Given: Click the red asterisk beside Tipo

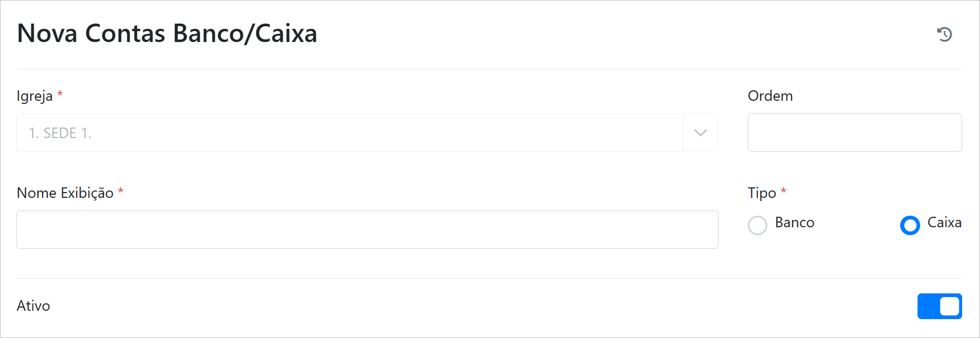Looking at the screenshot, I should (783, 192).
